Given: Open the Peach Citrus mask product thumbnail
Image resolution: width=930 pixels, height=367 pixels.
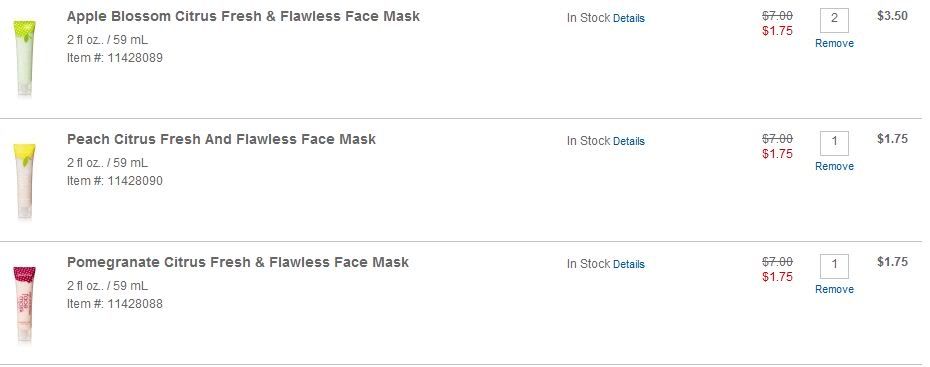Looking at the screenshot, I should (x=25, y=181).
